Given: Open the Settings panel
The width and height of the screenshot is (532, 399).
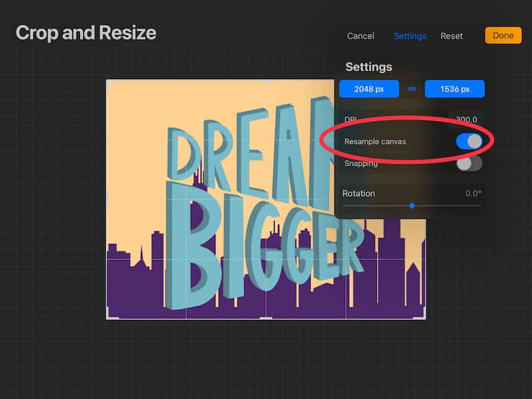Looking at the screenshot, I should click(410, 36).
